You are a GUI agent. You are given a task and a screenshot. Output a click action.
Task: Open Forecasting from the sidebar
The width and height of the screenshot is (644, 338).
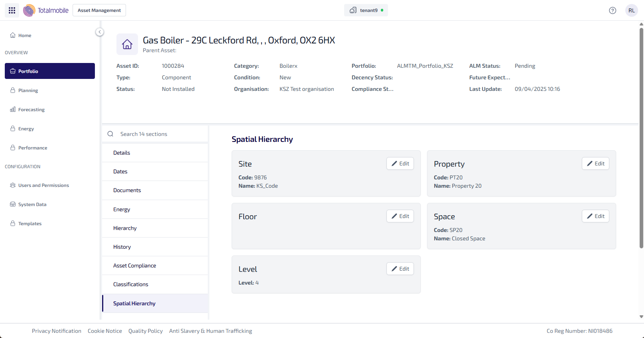click(31, 110)
